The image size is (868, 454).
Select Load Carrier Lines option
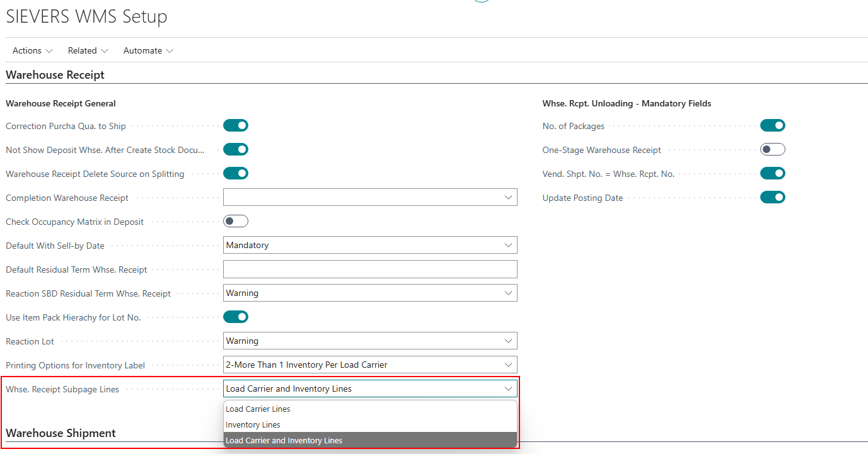[258, 409]
